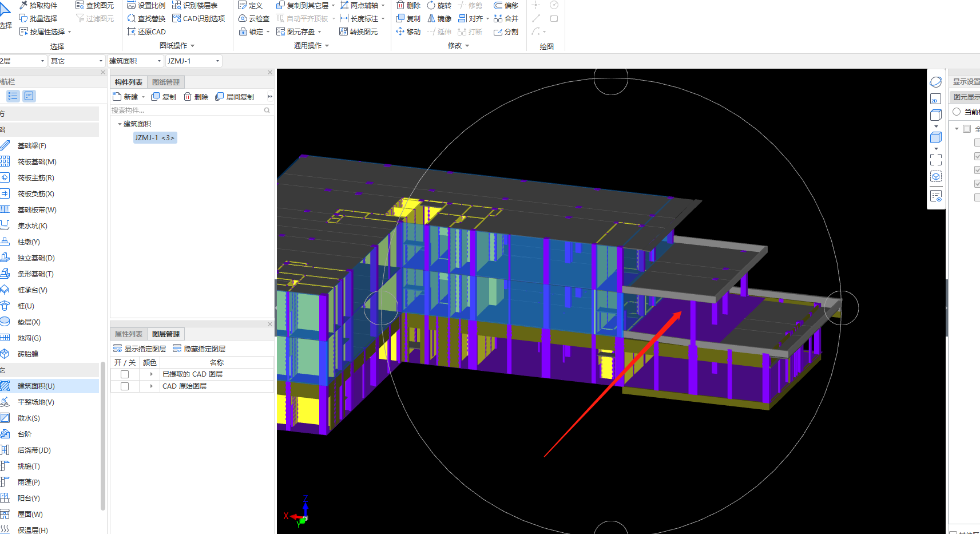Click 显示指定图层 button
The width and height of the screenshot is (980, 534).
point(140,349)
